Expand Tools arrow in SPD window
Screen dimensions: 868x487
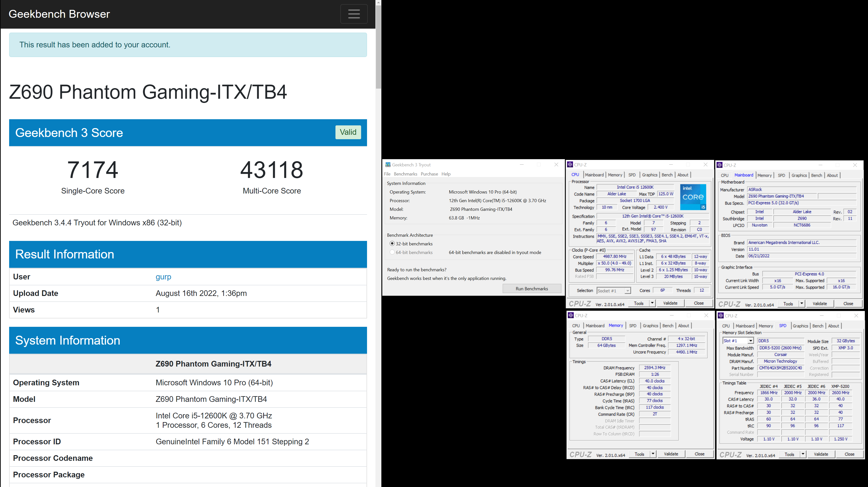tap(803, 454)
